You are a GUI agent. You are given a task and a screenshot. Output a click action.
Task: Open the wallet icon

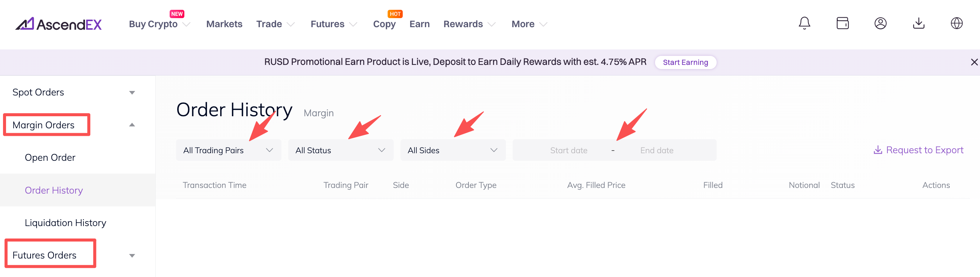pyautogui.click(x=842, y=23)
